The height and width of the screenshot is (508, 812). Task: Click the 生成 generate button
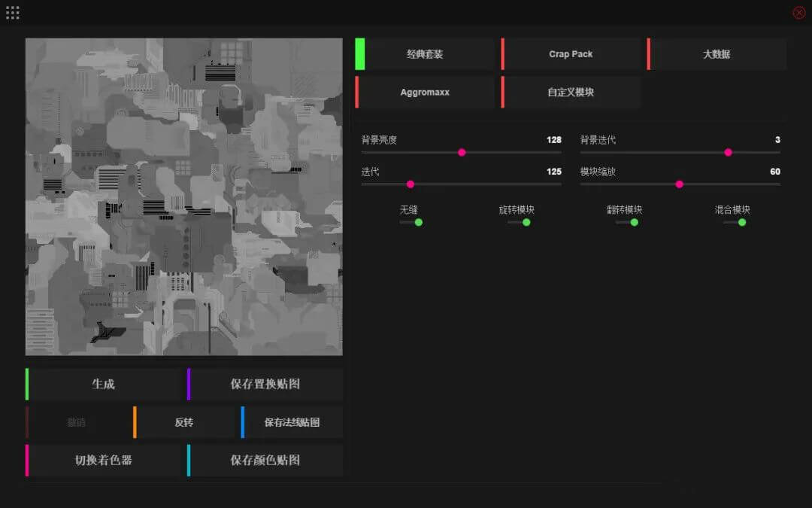click(x=103, y=384)
